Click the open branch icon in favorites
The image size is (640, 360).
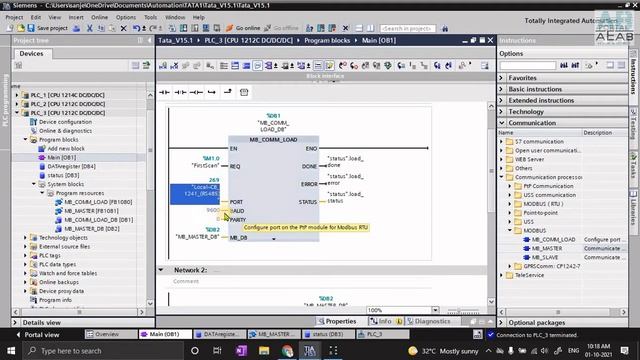coord(211,92)
